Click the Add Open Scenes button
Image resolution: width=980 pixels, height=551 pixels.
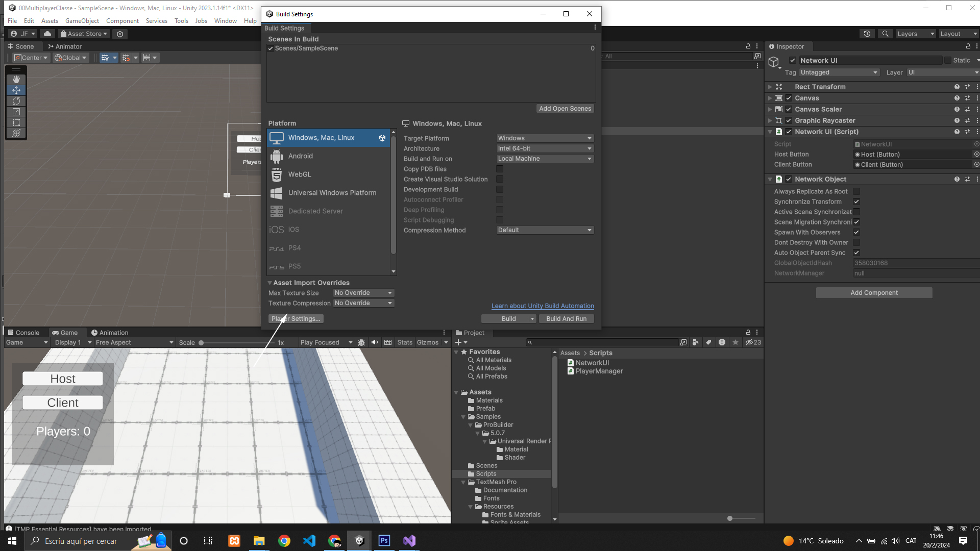coord(565,109)
